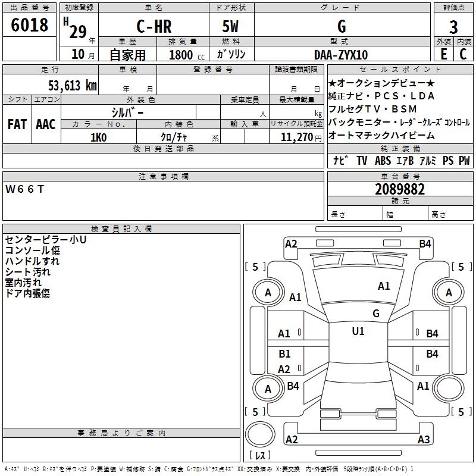Screen dimensions: 476x476
Task: Click the color number 1K0
Action: (98, 137)
